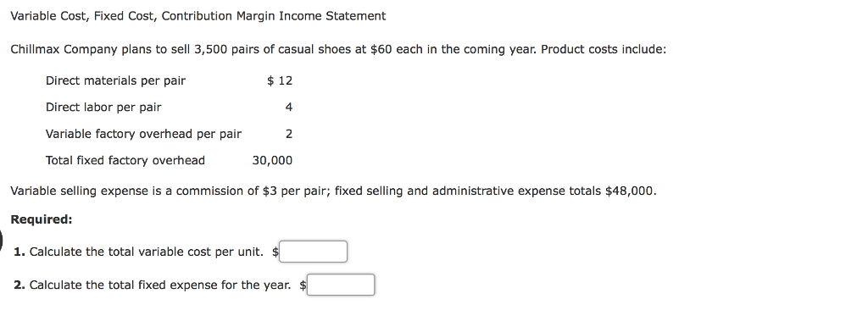Select the 'Direct materials per pair' row label

pyautogui.click(x=115, y=80)
